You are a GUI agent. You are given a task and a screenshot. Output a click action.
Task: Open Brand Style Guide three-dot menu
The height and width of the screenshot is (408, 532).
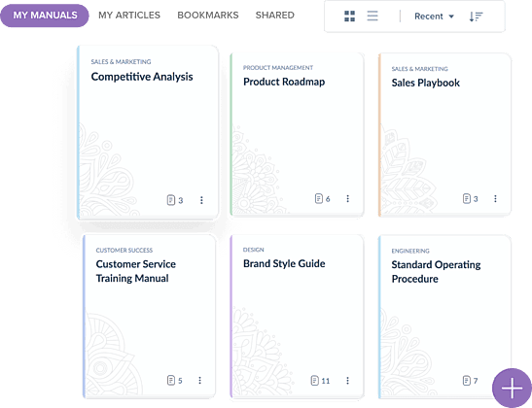click(x=347, y=381)
